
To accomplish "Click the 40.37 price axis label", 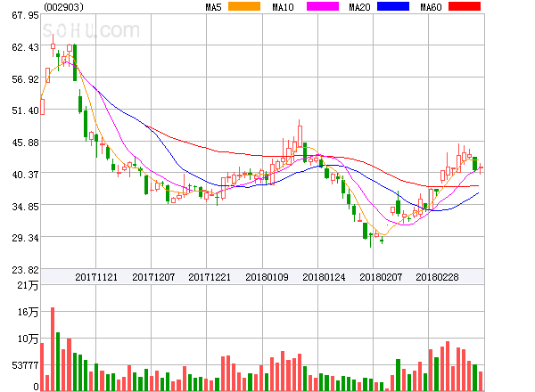I will tap(25, 175).
